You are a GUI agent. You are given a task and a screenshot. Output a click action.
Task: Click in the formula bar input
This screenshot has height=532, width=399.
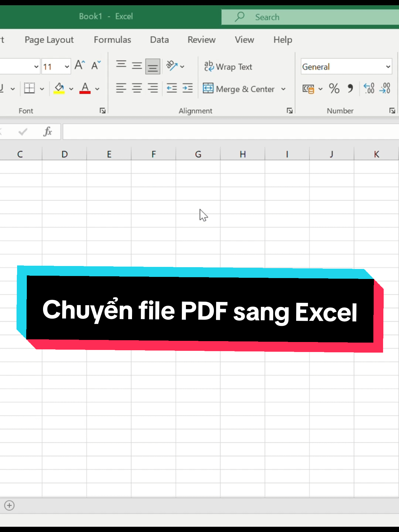(x=231, y=132)
